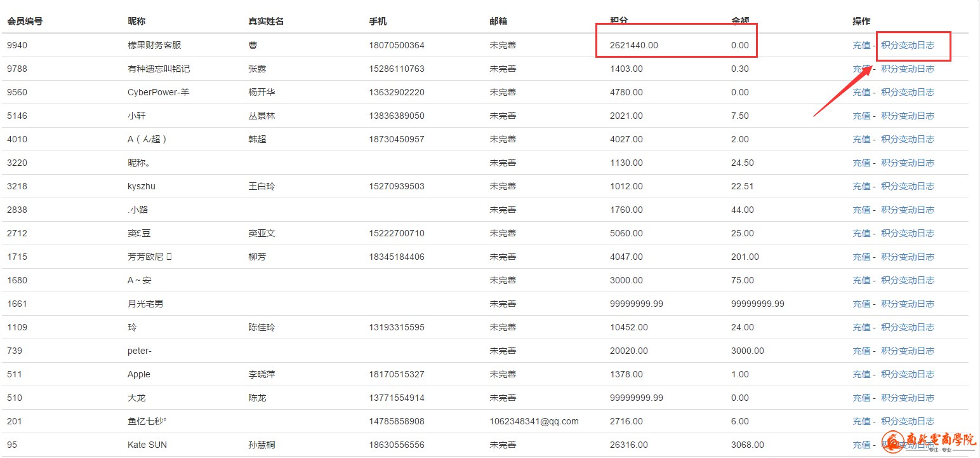Select balance value 3068.00
Viewport: 980px width, 458px height.
pos(748,445)
